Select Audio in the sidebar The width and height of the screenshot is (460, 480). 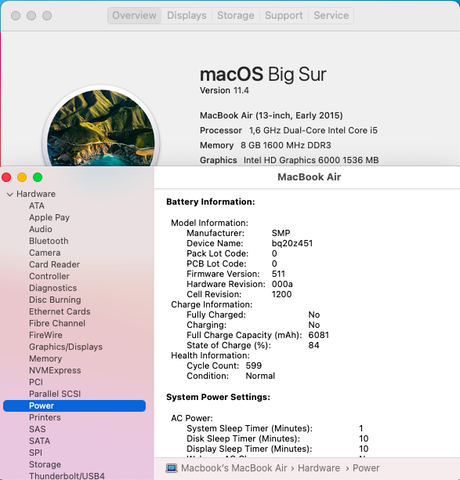(41, 229)
